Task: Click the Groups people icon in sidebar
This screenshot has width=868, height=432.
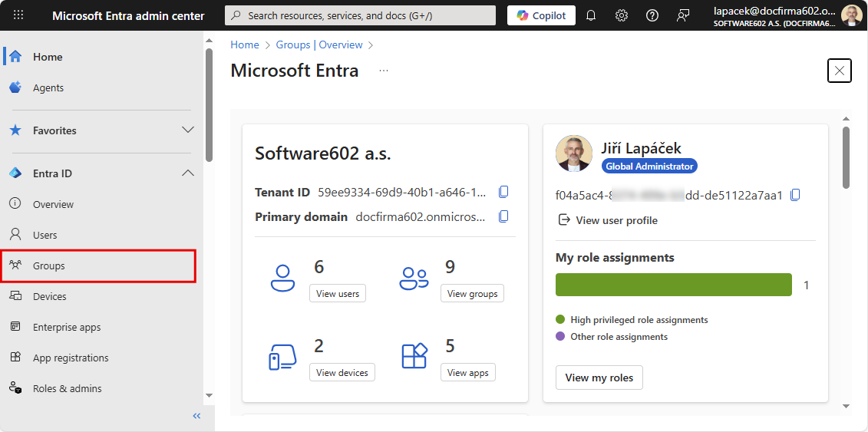Action: click(15, 265)
